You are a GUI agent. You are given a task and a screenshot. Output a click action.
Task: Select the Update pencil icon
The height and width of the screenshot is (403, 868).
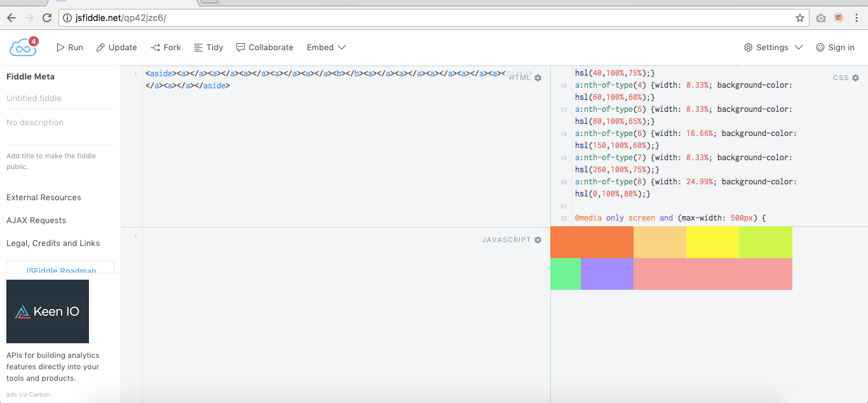click(x=99, y=47)
